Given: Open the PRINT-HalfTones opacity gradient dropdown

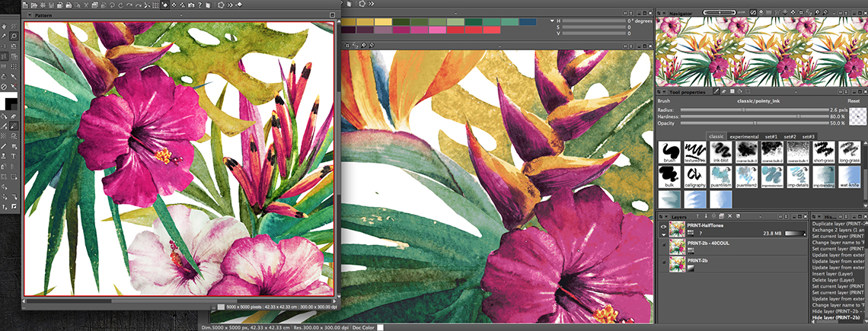Looking at the screenshot, I should click(795, 234).
